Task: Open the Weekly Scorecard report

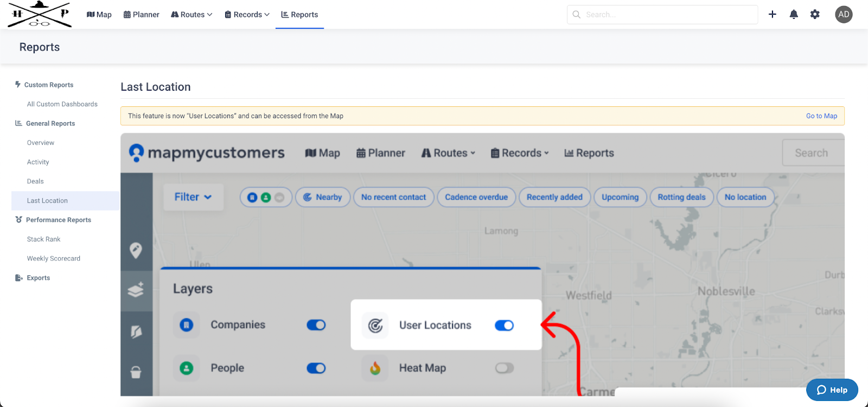Action: [x=54, y=258]
